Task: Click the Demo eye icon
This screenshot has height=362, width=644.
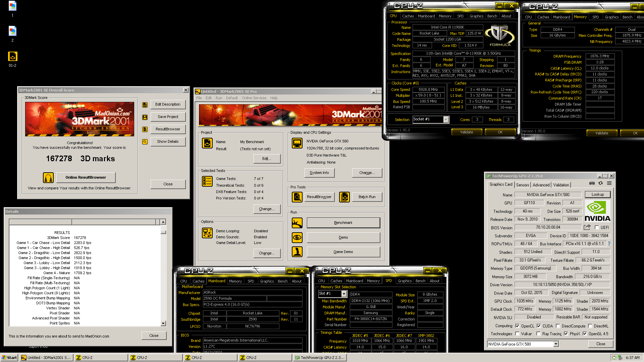Action: [x=297, y=238]
